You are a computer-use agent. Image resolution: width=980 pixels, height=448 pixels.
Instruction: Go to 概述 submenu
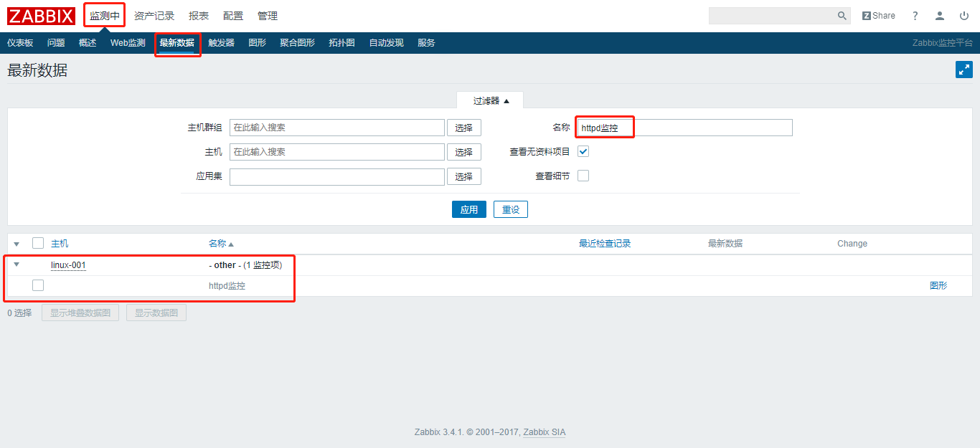point(88,43)
